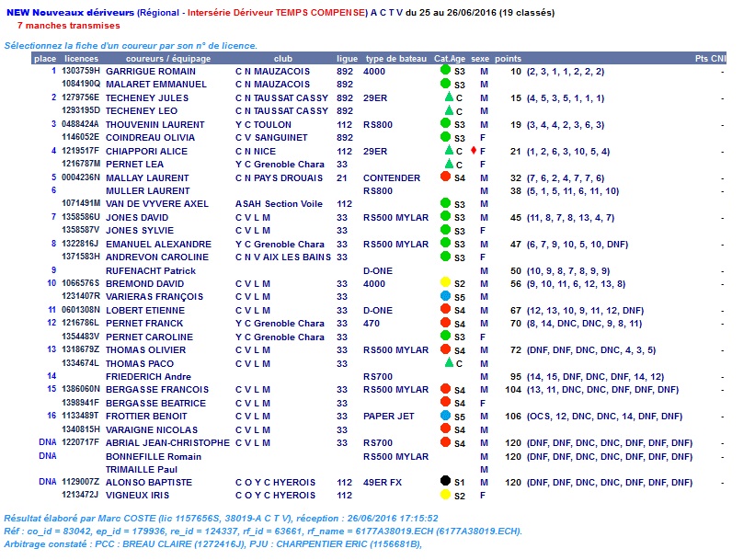Open licence 1220717F for Abrial Jean-Christophe

(80, 442)
